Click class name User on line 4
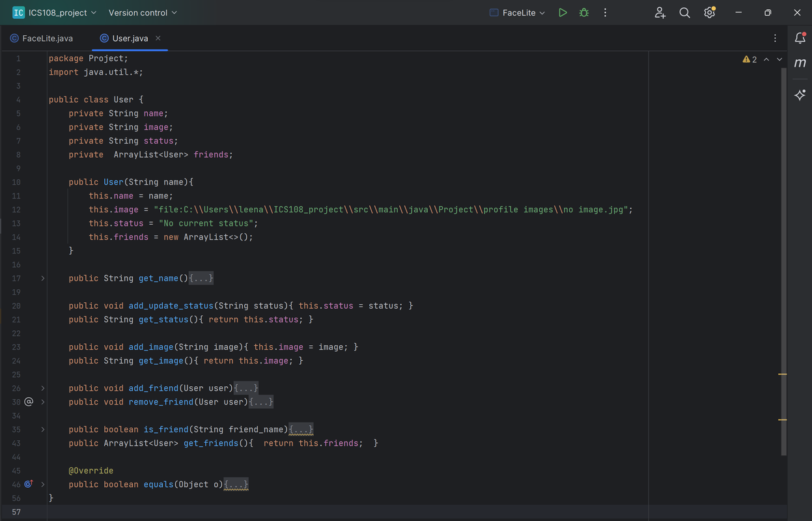The image size is (812, 521). point(124,100)
